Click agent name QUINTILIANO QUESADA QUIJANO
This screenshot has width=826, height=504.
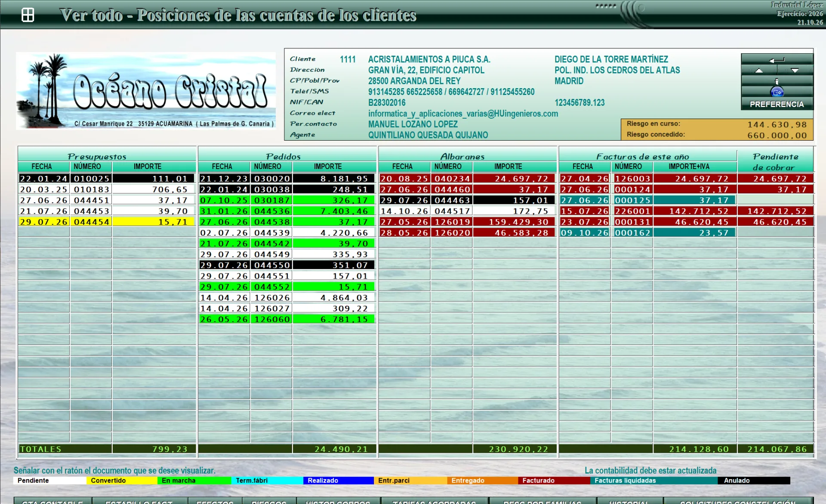428,135
